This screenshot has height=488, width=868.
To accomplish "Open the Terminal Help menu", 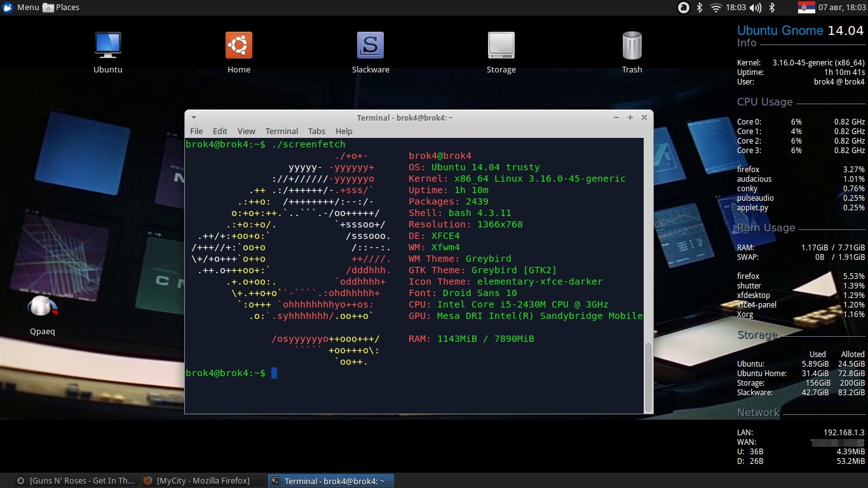I will [x=344, y=131].
